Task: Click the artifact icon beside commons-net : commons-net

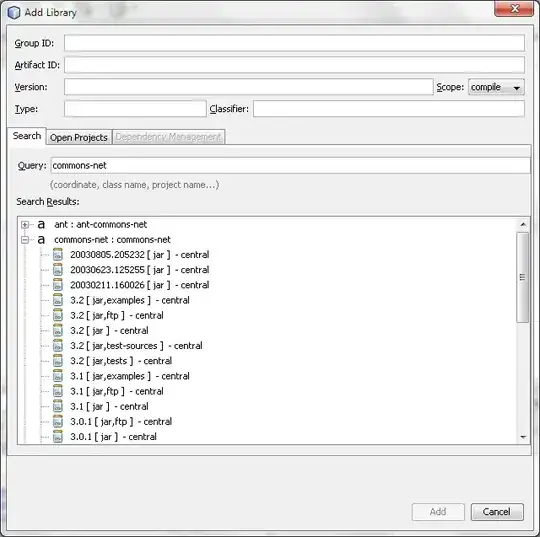Action: pyautogui.click(x=41, y=240)
